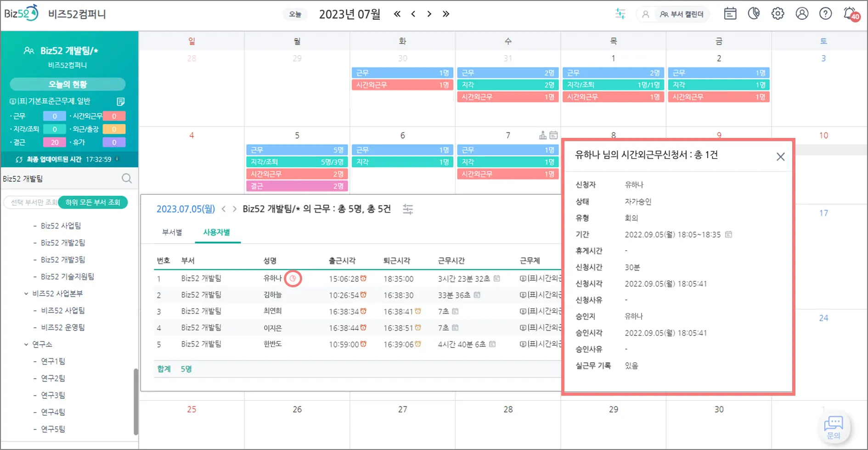868x450 pixels.
Task: Open the 지각 1명 bar on day 6
Action: 403,162
